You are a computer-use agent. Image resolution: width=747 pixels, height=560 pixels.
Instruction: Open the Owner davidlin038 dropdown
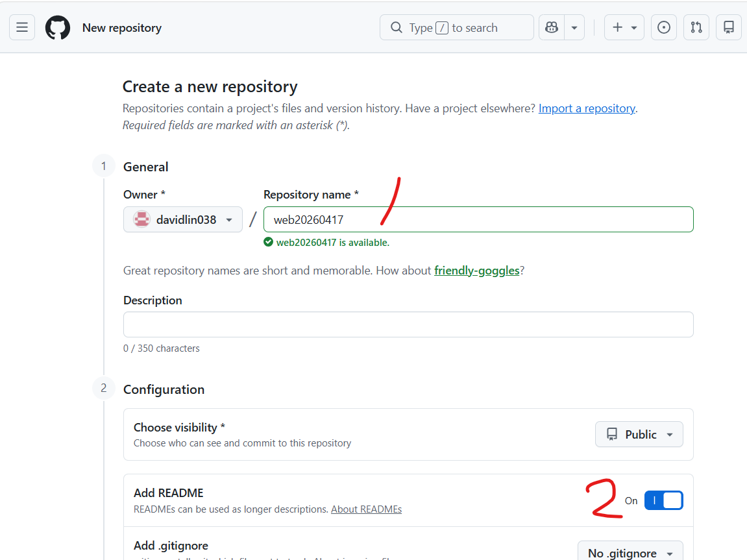click(183, 219)
